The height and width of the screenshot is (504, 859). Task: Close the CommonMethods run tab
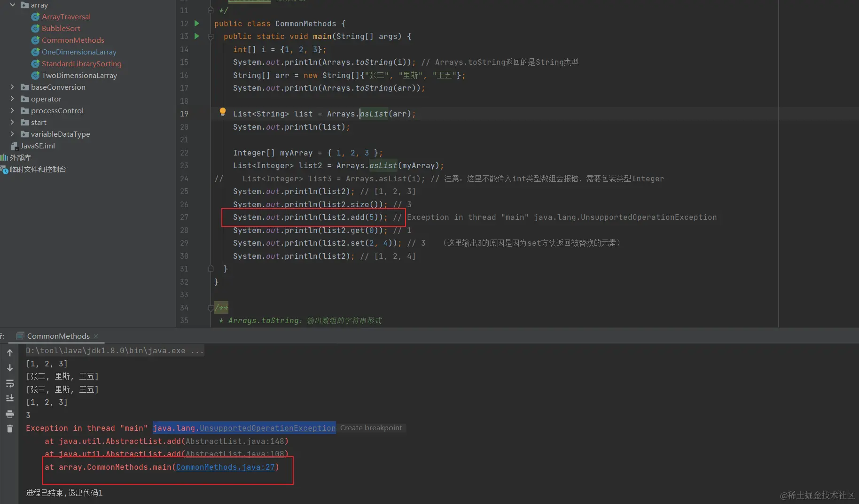96,336
